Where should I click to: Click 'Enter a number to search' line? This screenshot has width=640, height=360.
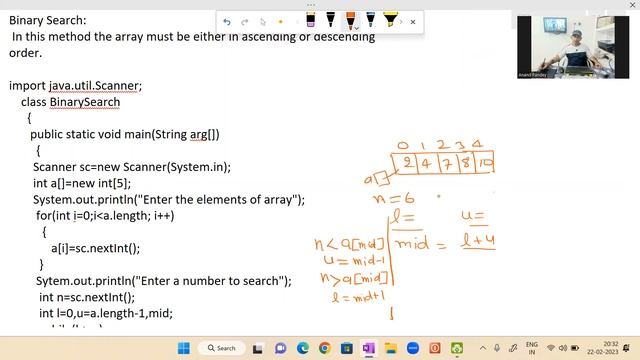164,281
